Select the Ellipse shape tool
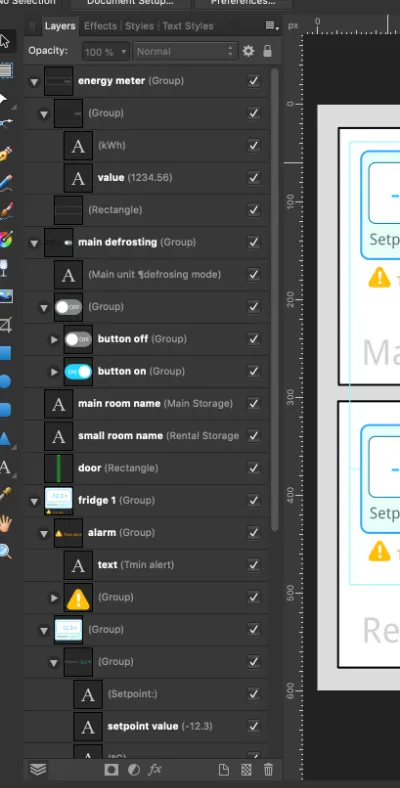Screen dimensions: 400x788 [x=5, y=382]
